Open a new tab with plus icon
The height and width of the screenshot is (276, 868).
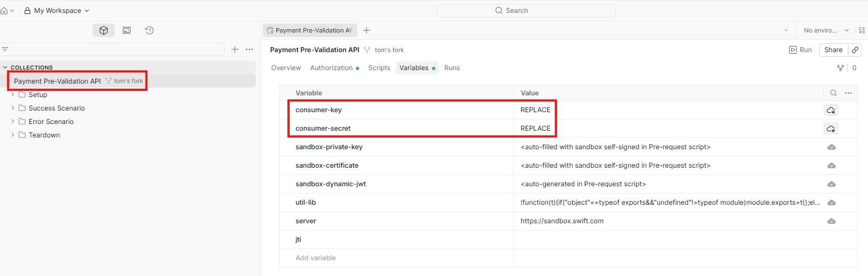point(366,30)
